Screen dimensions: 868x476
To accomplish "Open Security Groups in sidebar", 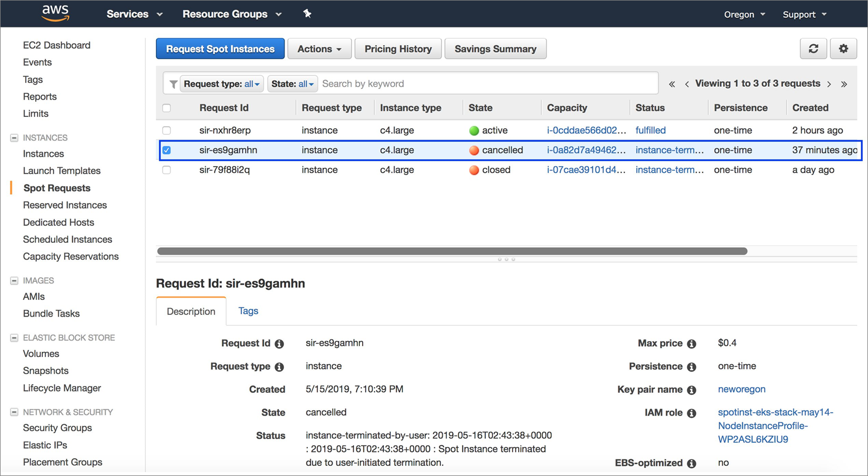I will click(57, 428).
